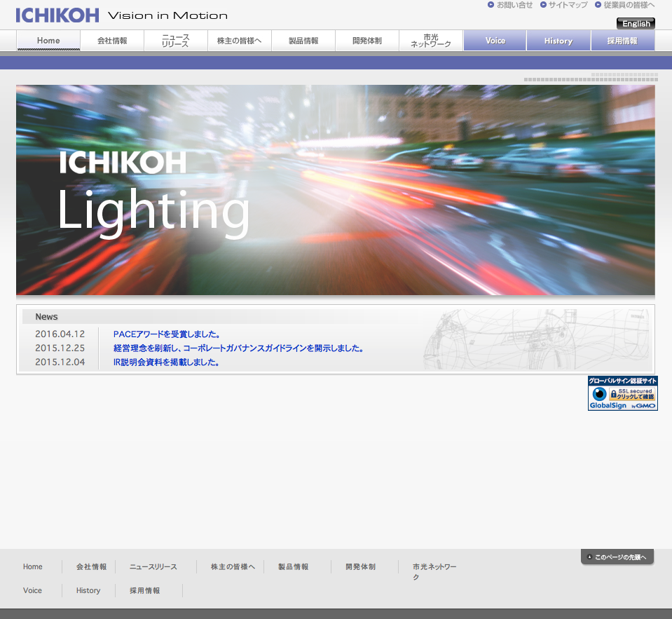
Task: Open the サイトマップ sitemap link
Action: (564, 5)
